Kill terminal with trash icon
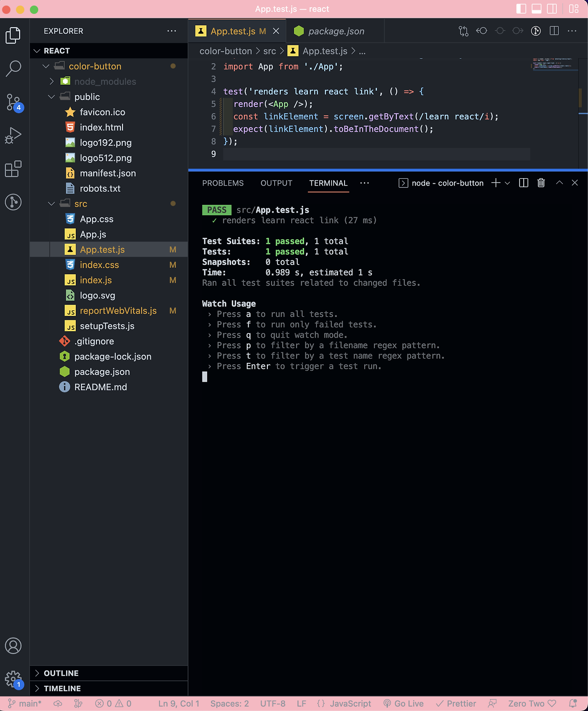Screen dimensions: 588x711 [541, 183]
